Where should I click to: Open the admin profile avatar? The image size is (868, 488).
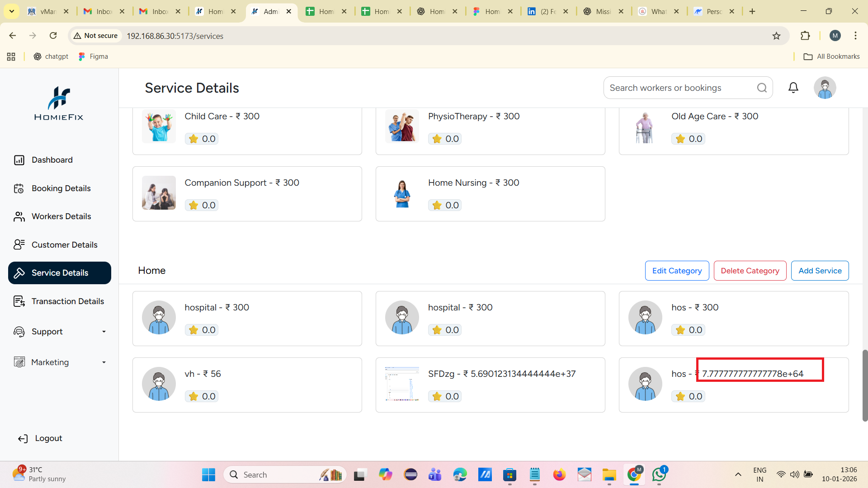tap(825, 88)
